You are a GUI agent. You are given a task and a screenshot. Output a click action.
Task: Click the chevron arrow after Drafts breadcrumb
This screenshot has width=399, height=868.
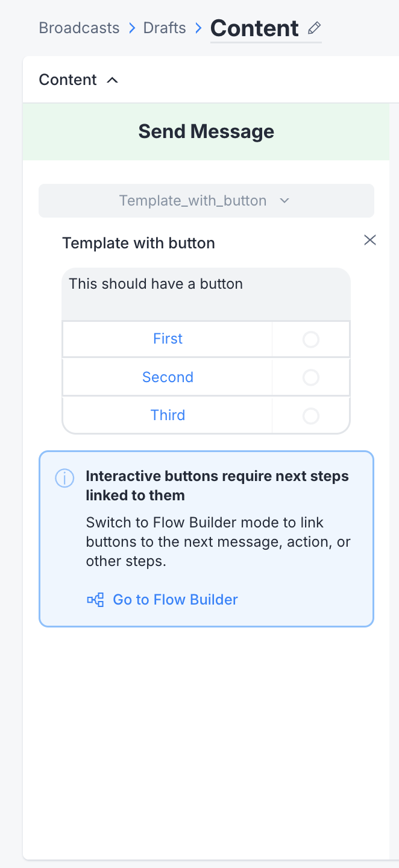(x=198, y=28)
